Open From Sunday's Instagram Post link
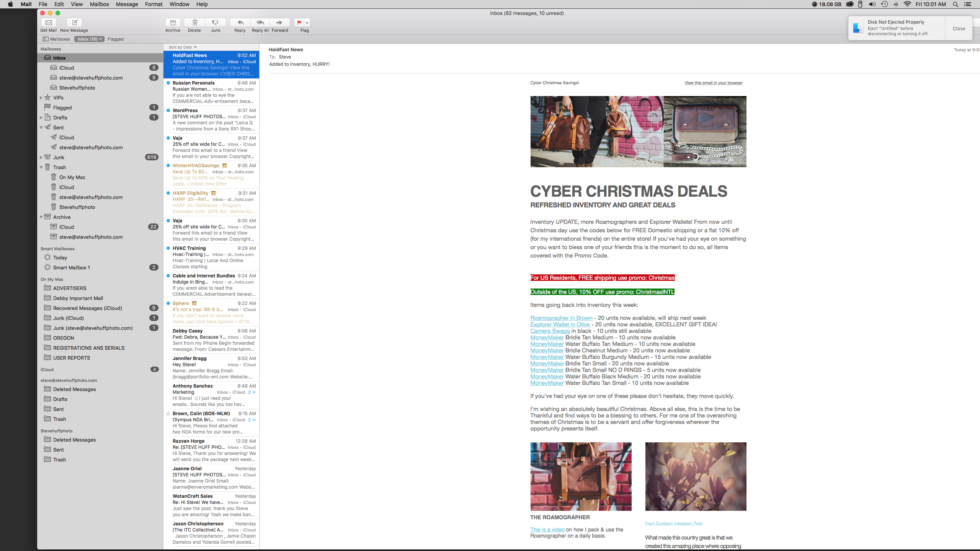 674,523
